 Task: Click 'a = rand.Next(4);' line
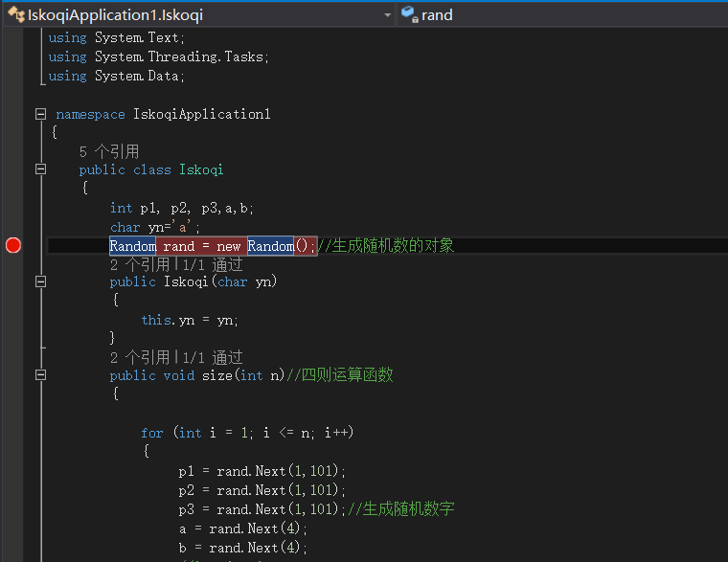pyautogui.click(x=242, y=528)
